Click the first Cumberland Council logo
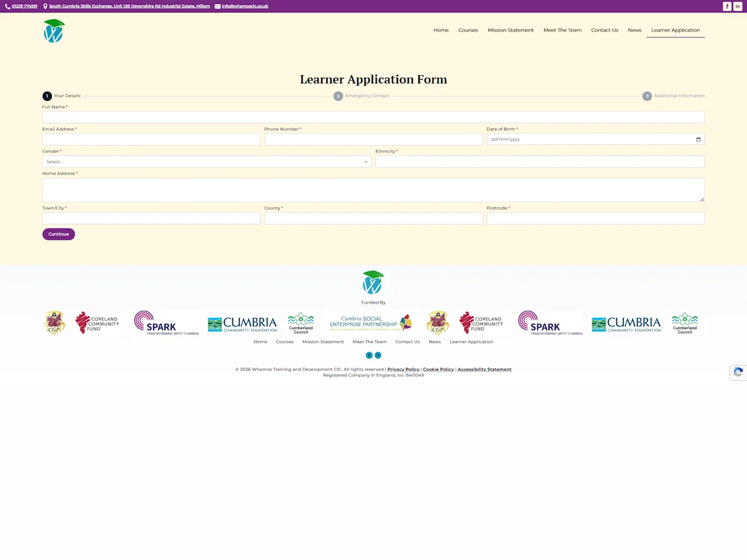Image resolution: width=747 pixels, height=560 pixels. (301, 324)
